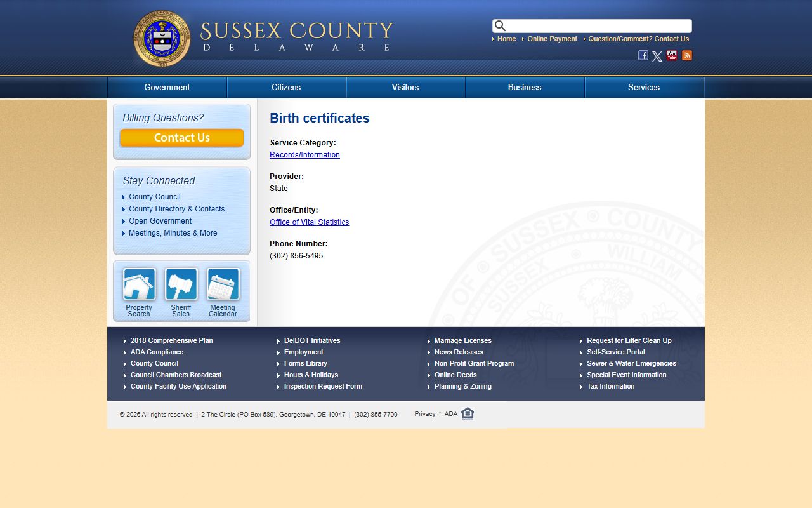
Task: Open the Property Search house icon
Action: [139, 284]
